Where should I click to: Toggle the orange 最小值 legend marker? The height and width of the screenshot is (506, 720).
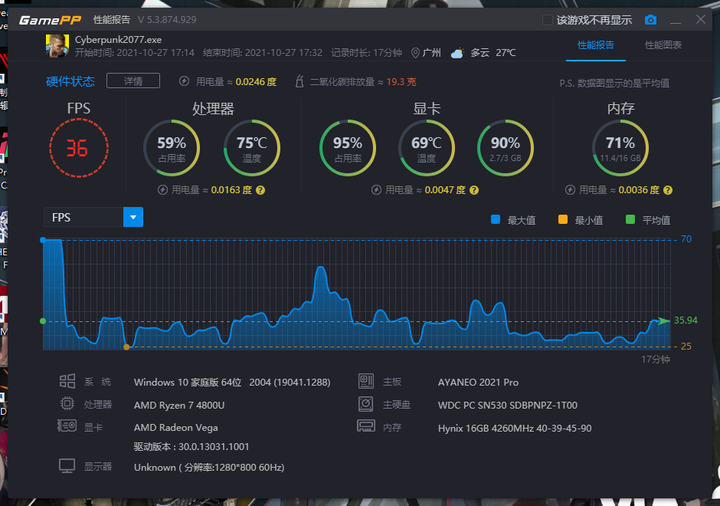[562, 219]
